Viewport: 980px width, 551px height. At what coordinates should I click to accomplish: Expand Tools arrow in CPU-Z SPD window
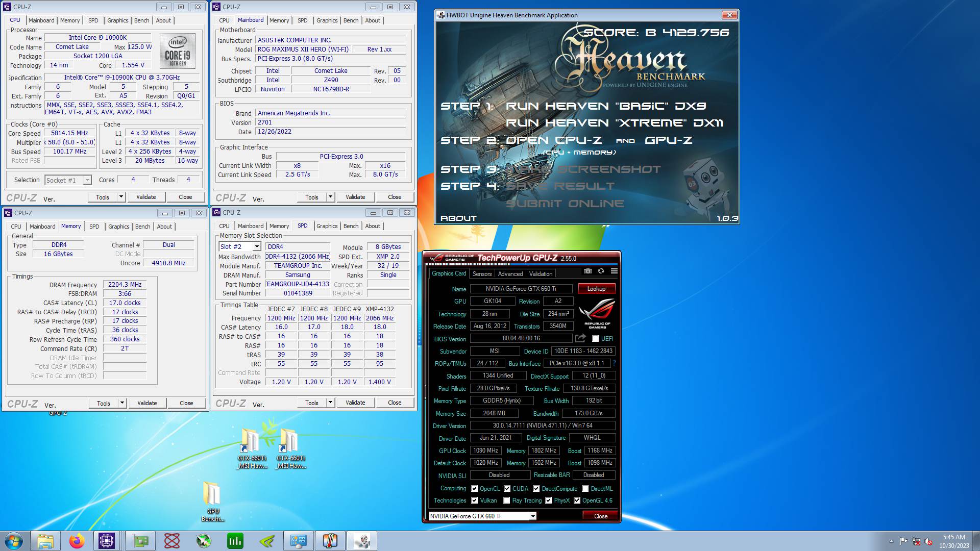point(330,403)
